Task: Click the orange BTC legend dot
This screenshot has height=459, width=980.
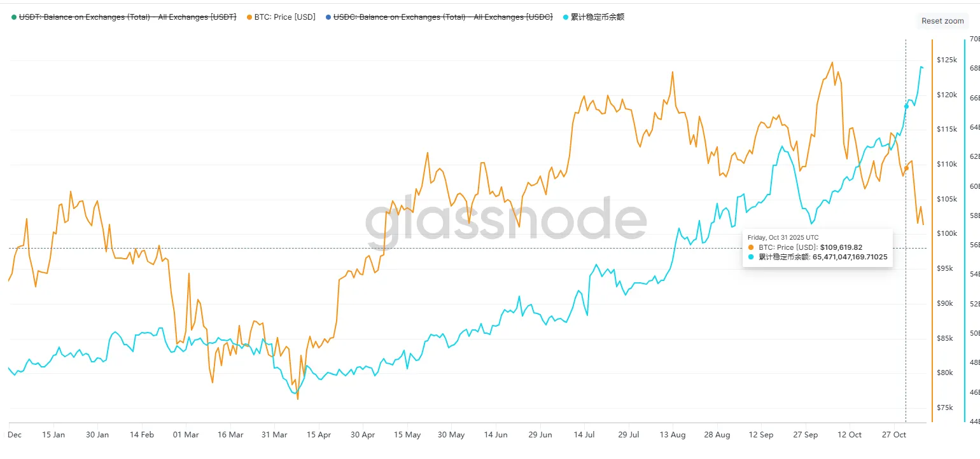Action: coord(249,17)
